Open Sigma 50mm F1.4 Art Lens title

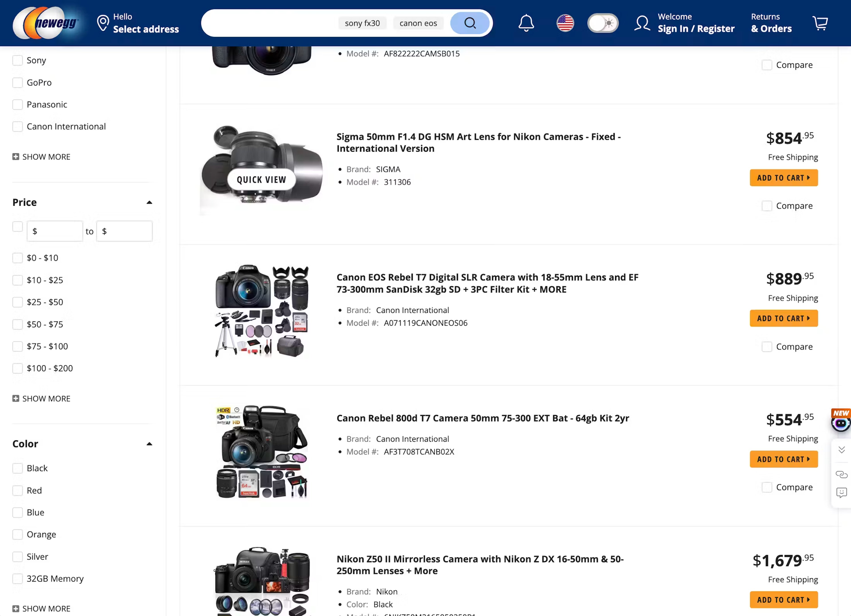click(x=478, y=142)
